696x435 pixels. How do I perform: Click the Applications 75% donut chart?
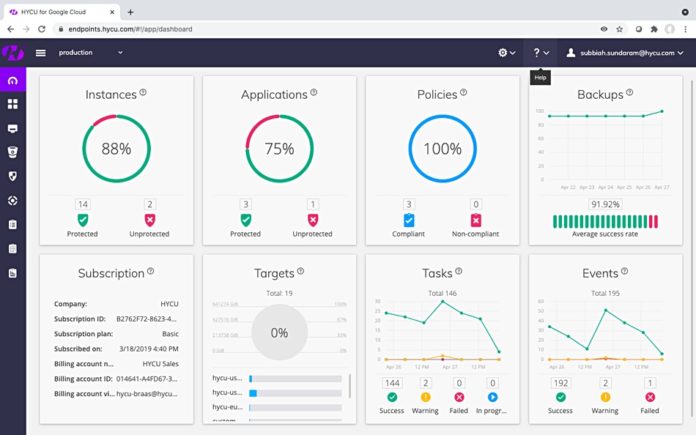(280, 149)
